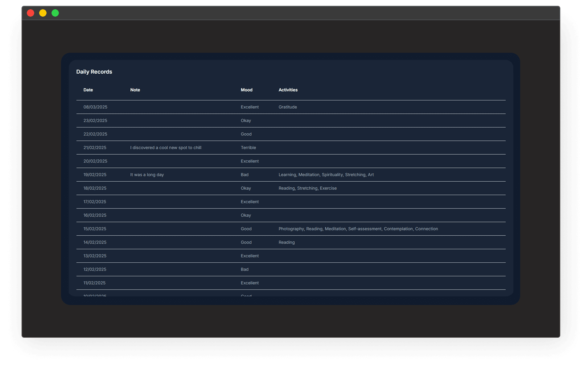Click the Date column header
The height and width of the screenshot is (367, 588).
[88, 90]
